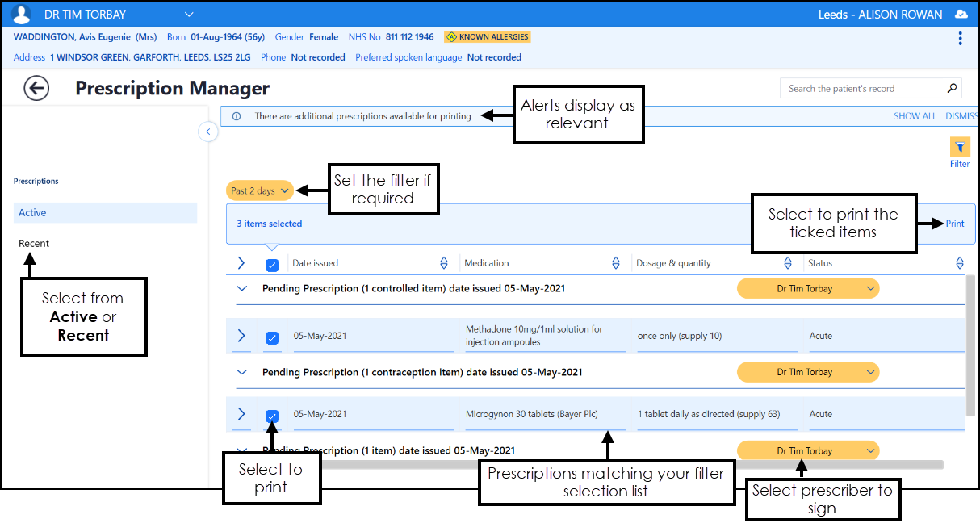Viewport: 980px width, 523px height.
Task: Open prescriber dropdown for controlled item prescription
Action: [x=808, y=289]
